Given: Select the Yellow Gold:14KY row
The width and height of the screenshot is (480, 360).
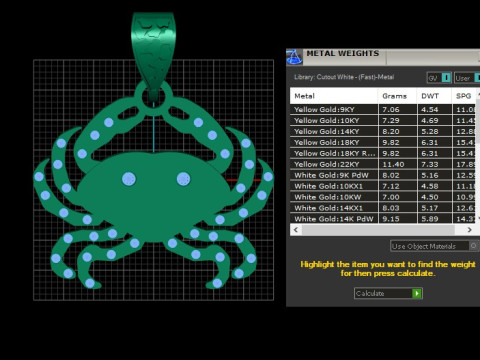Looking at the screenshot, I should tap(383, 131).
